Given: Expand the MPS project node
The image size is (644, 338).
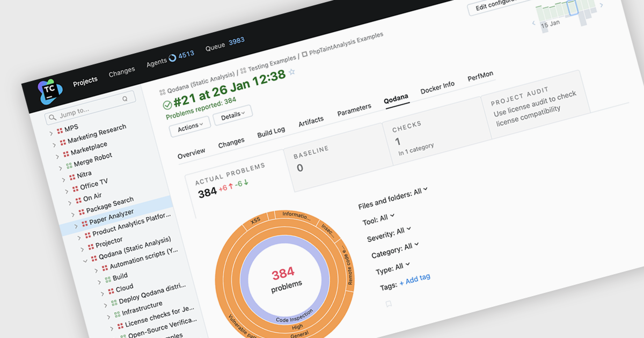Looking at the screenshot, I should coord(52,133).
